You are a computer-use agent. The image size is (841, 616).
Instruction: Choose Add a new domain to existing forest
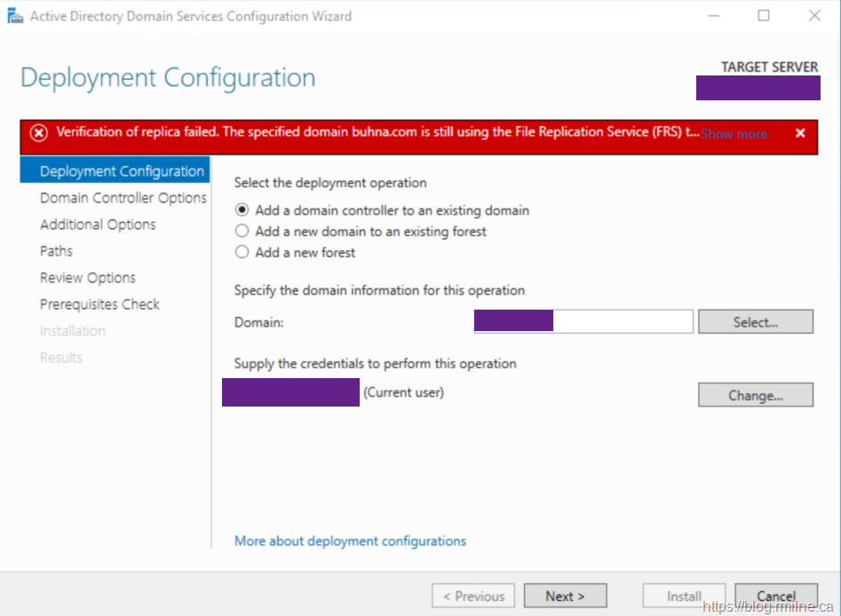[241, 232]
